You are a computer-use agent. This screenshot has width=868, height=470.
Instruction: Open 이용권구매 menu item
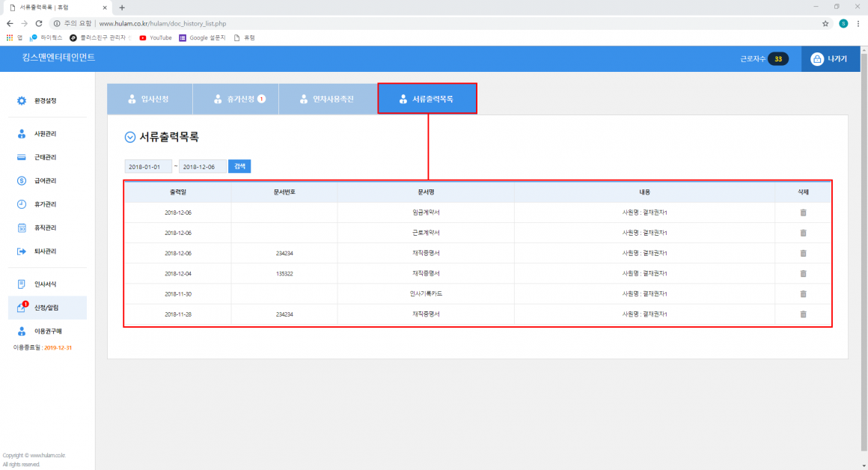(x=47, y=331)
